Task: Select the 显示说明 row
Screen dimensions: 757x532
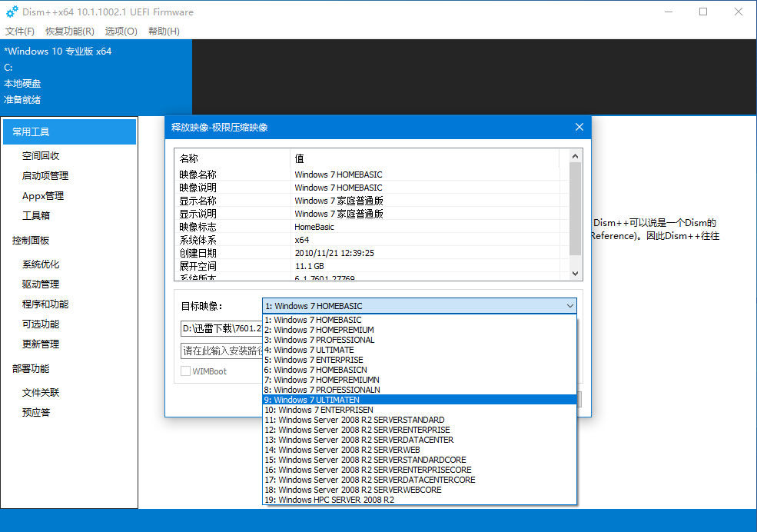Action: [371, 214]
